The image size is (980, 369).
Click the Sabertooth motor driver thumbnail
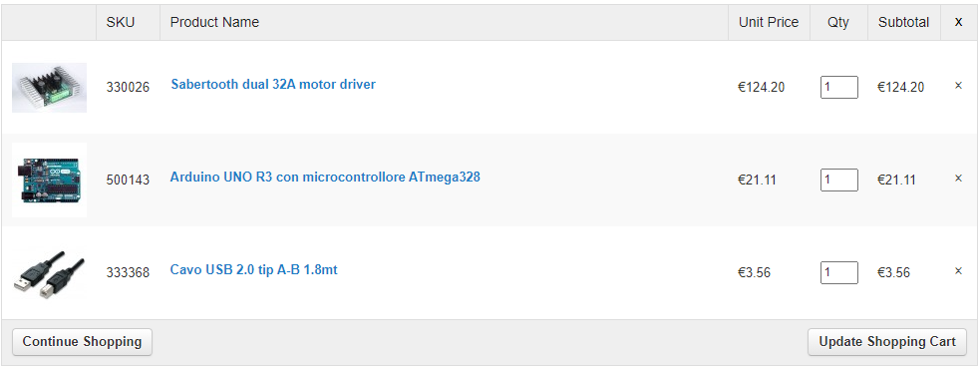coord(50,88)
